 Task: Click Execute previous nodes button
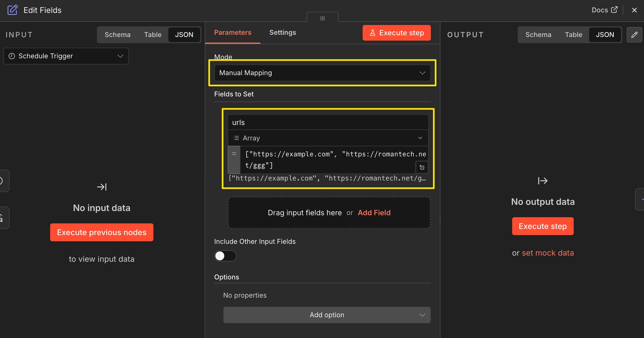102,232
